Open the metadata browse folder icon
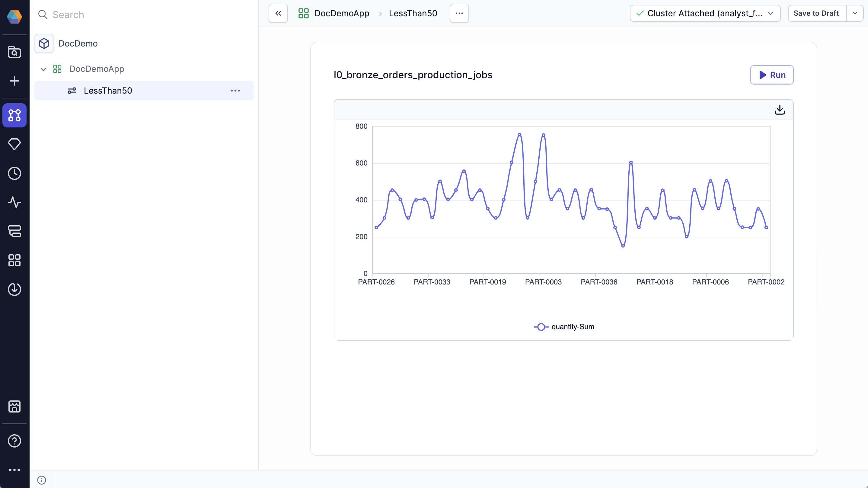This screenshot has height=488, width=868. click(x=14, y=52)
